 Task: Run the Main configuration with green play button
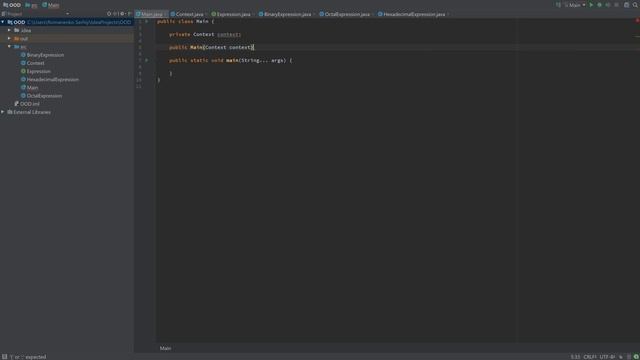591,5
